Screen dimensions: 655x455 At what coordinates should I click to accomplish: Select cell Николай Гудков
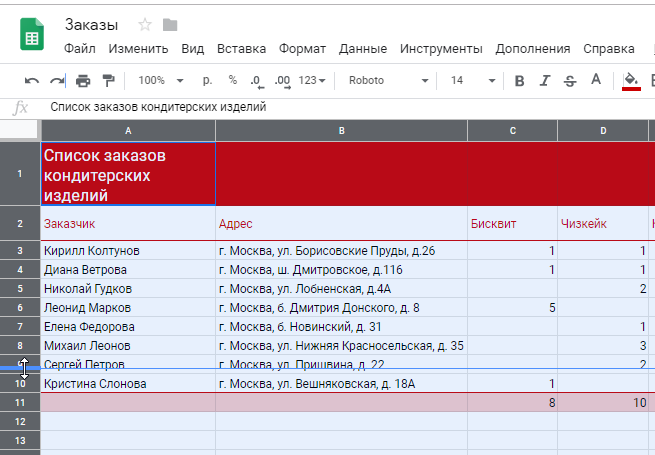tap(128, 289)
